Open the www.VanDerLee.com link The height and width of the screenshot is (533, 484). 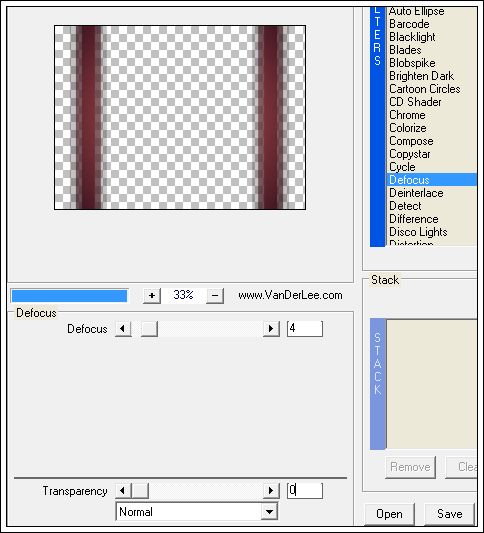click(x=290, y=295)
